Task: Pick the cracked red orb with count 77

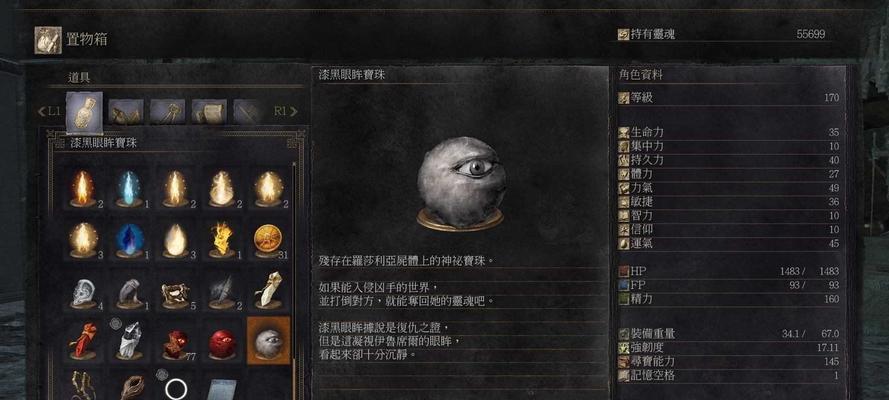Action: coord(176,340)
